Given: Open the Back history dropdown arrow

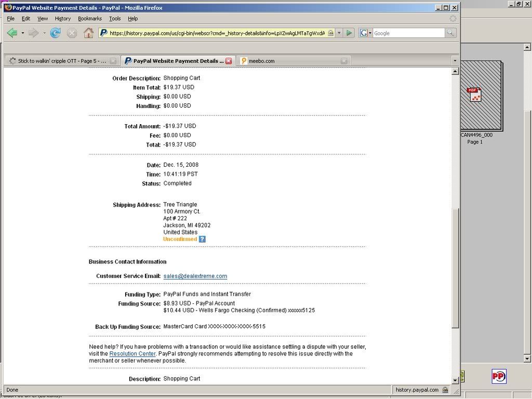Looking at the screenshot, I should (x=23, y=33).
